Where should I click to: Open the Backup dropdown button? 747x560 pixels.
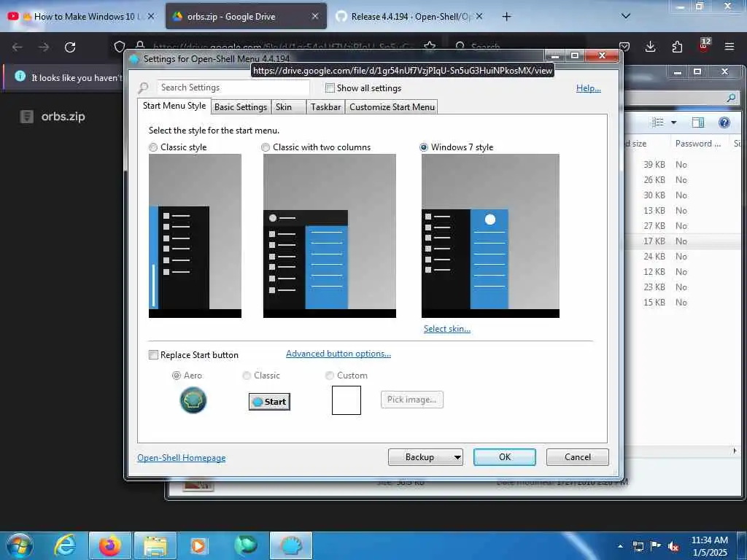[425, 457]
